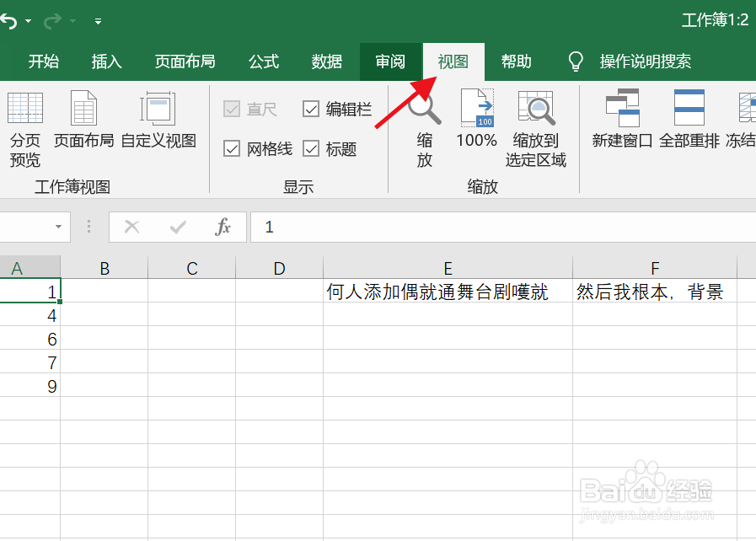The width and height of the screenshot is (756, 541).
Task: Uncheck the 标题 checkbox
Action: (x=311, y=148)
